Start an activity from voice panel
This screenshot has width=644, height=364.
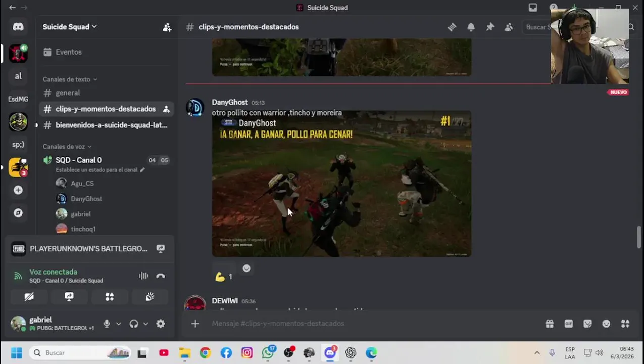110,297
